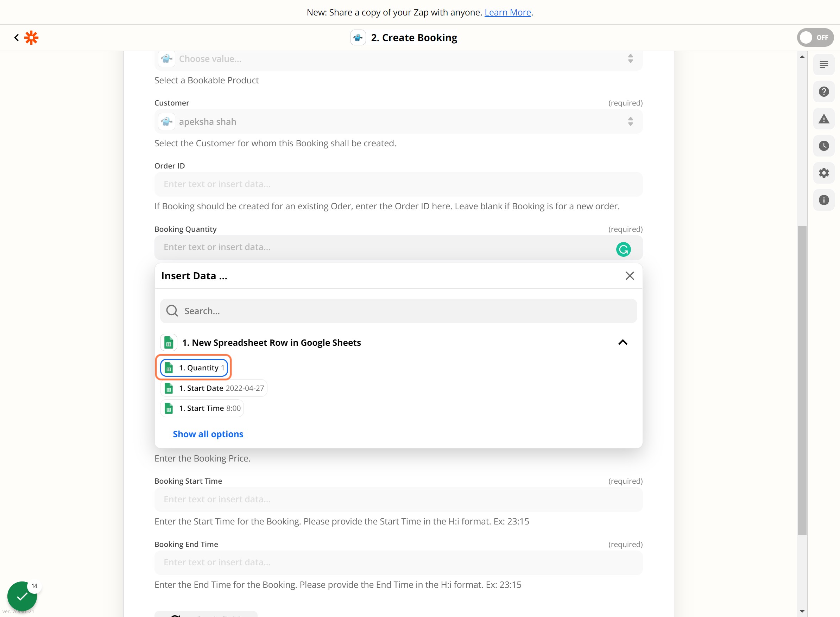840x617 pixels.
Task: Open the history clock icon
Action: coord(823,146)
